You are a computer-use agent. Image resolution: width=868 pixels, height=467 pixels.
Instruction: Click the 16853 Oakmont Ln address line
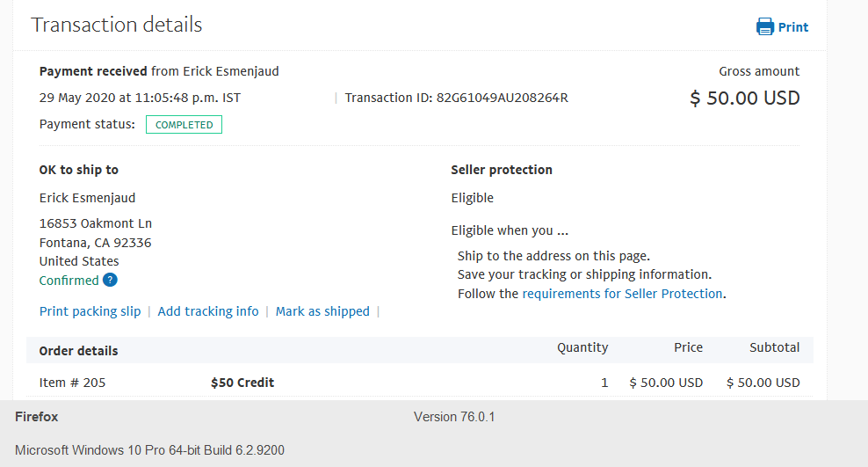[x=96, y=223]
